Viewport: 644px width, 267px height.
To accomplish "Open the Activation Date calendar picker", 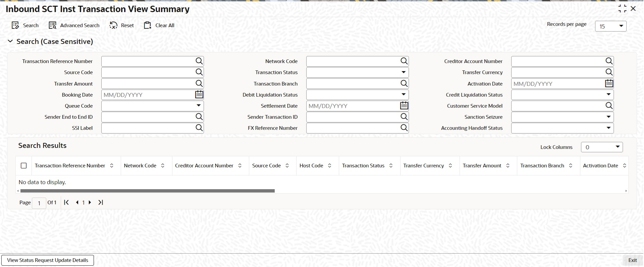I will point(609,84).
